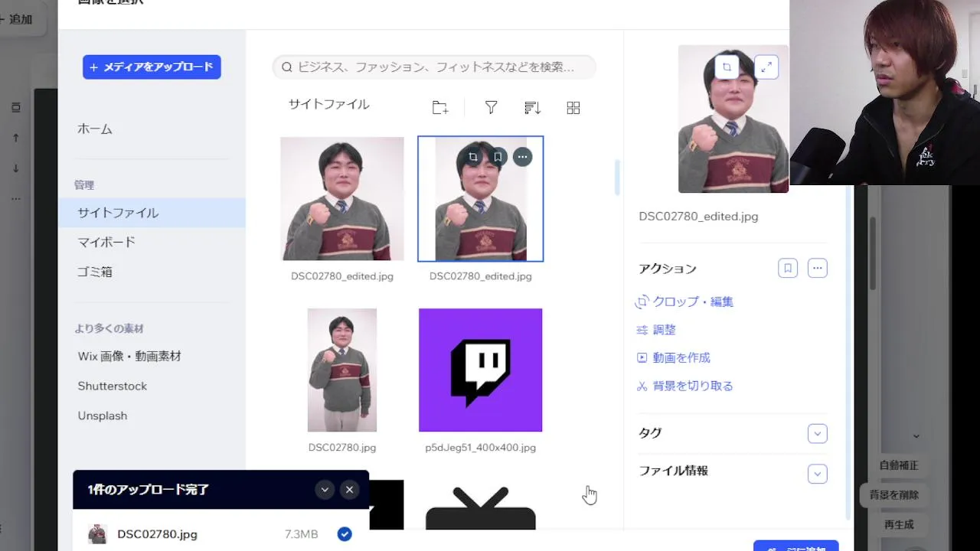The image size is (980, 551).
Task: Click the メディアをアップロード button
Action: click(x=152, y=67)
